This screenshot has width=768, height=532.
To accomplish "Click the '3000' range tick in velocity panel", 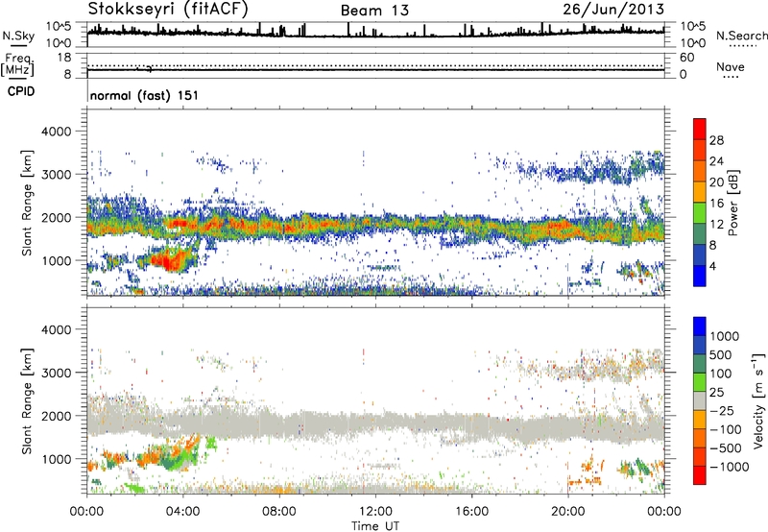I will tap(57, 373).
